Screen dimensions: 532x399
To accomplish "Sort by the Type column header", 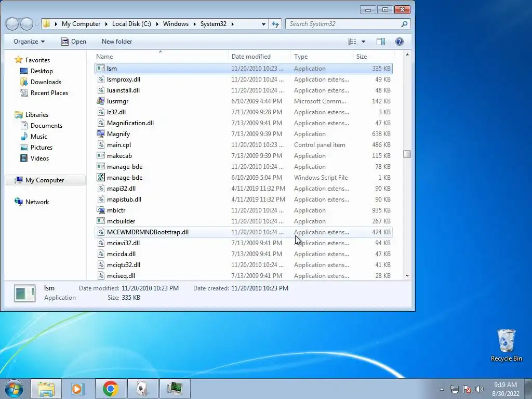I will coord(322,56).
